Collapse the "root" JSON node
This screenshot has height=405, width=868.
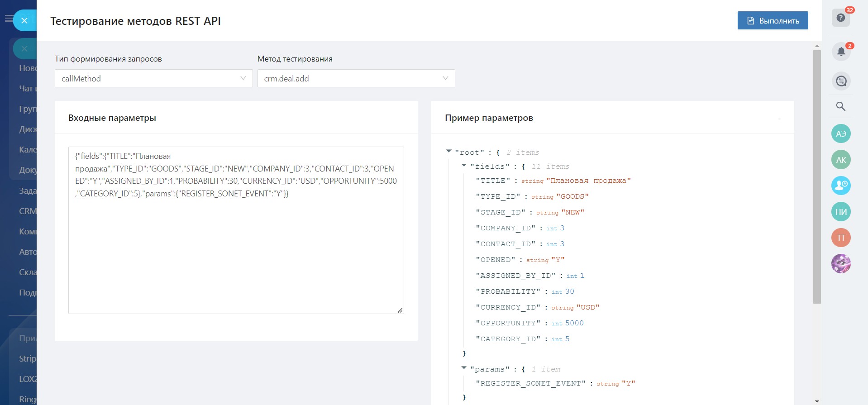(x=448, y=151)
